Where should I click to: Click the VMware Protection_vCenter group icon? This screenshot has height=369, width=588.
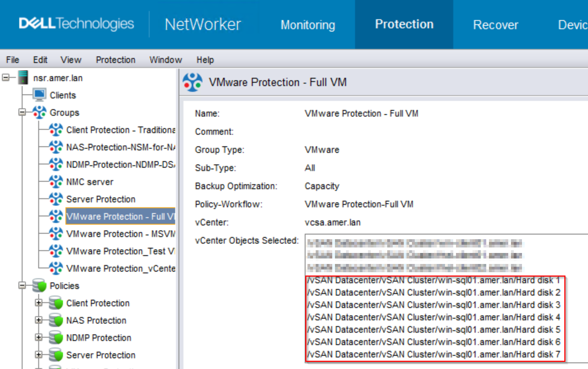pyautogui.click(x=56, y=268)
